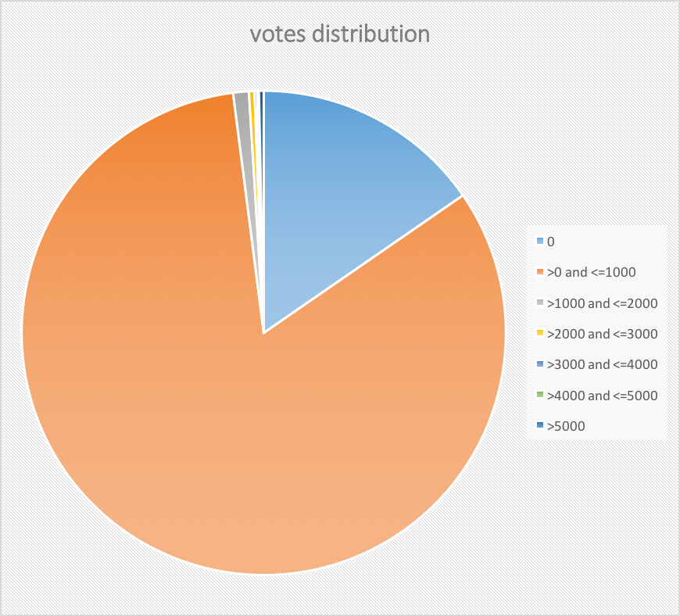Select legend entry ">3000 and <=4000"
Image resolution: width=680 pixels, height=616 pixels.
603,364
